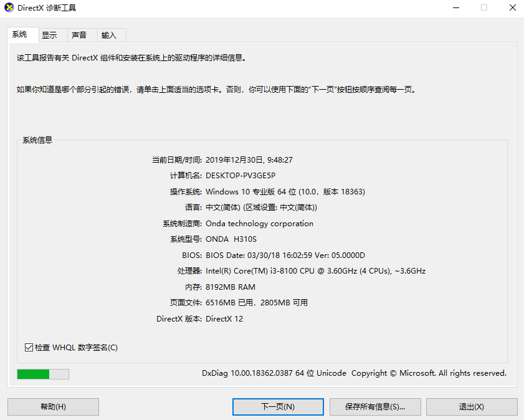Screen dimensions: 524x420
Task: Select the 系统 tab
Action: pos(22,34)
